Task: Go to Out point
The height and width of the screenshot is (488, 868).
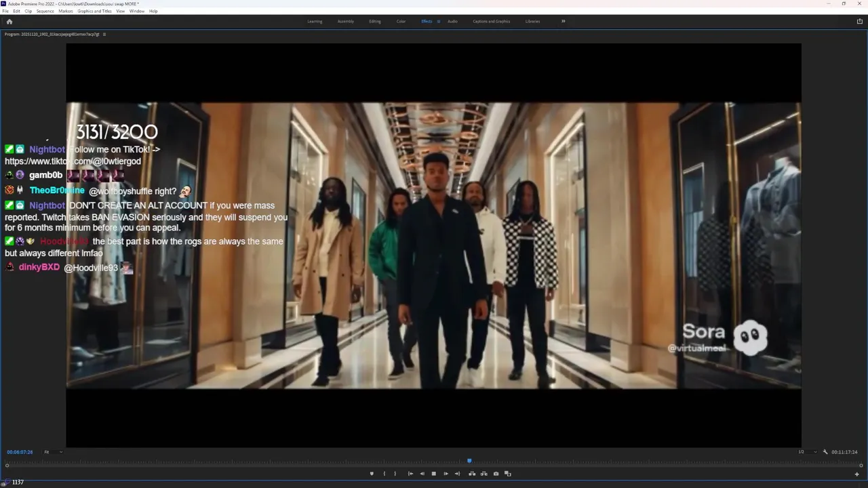Action: click(x=457, y=474)
